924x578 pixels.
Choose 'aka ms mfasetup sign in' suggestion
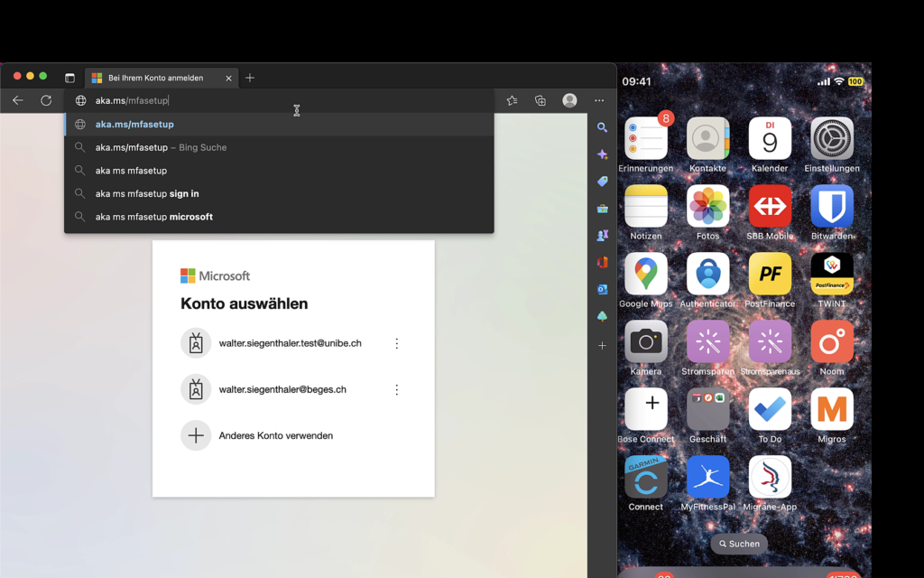(x=147, y=193)
